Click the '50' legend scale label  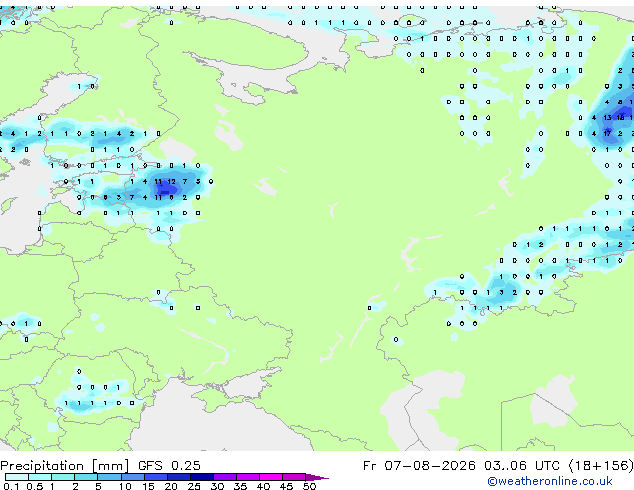tap(309, 486)
